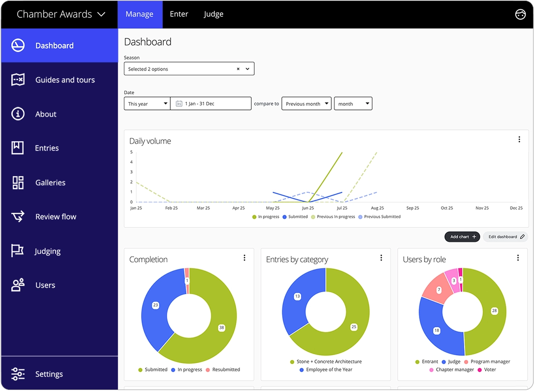
Task: Click the Edit dashboard button
Action: (x=506, y=237)
